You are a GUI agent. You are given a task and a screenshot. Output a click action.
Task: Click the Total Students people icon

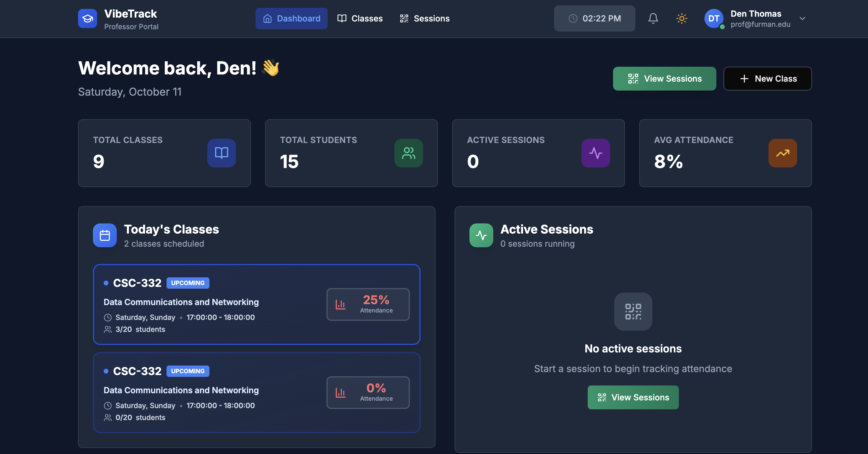[408, 153]
